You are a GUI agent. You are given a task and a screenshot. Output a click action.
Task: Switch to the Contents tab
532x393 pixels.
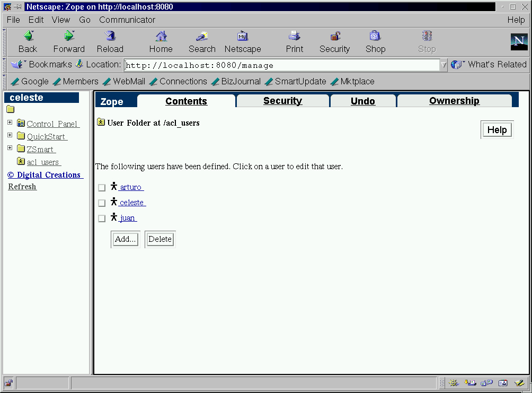click(187, 101)
